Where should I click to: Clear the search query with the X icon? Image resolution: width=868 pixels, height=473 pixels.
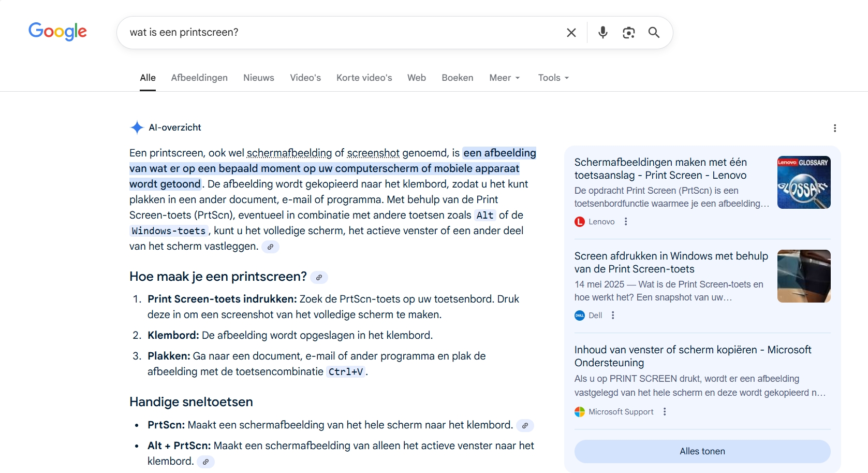[571, 33]
